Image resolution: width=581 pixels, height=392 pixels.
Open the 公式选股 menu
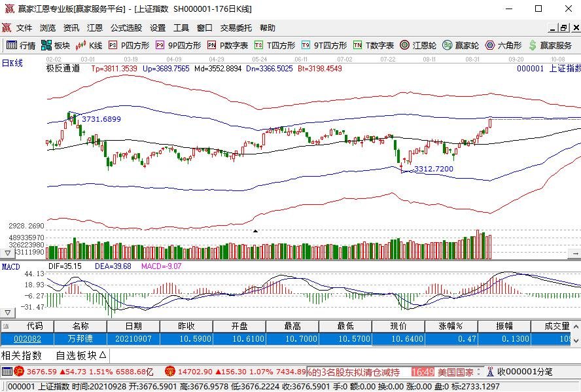tap(126, 27)
